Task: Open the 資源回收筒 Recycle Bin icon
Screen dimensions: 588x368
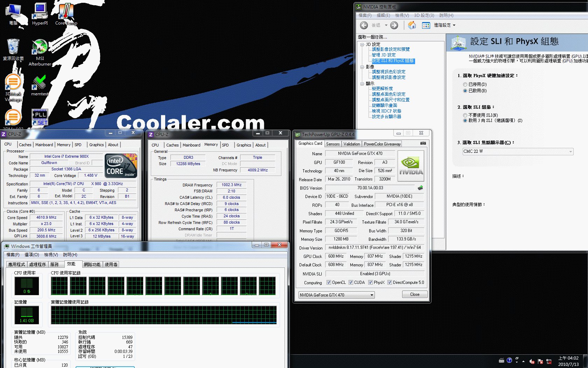Action: (13, 50)
